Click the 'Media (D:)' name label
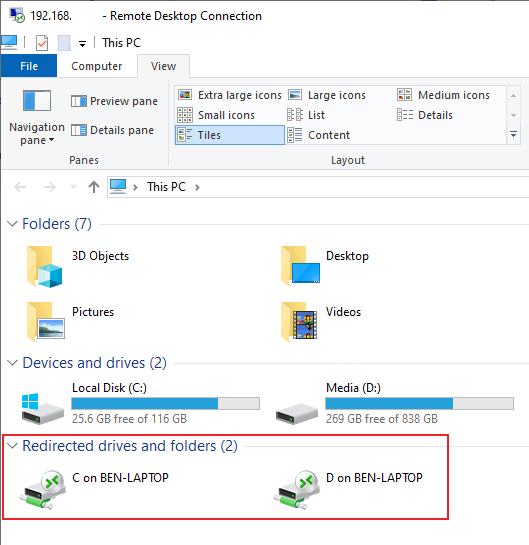529x545 pixels. (x=353, y=388)
